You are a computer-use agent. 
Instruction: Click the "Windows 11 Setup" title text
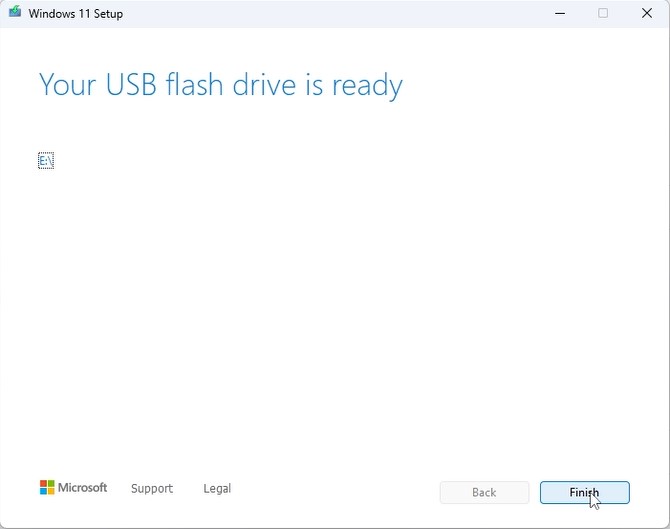[76, 14]
